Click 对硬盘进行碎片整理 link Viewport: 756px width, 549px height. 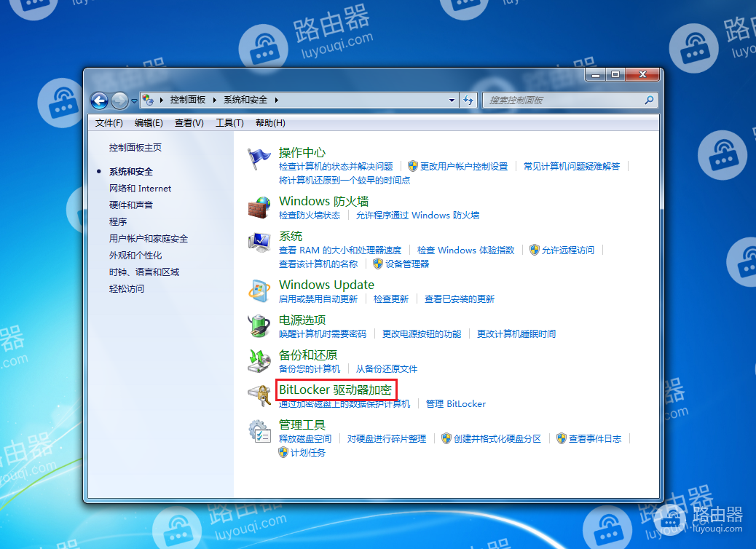tap(387, 438)
